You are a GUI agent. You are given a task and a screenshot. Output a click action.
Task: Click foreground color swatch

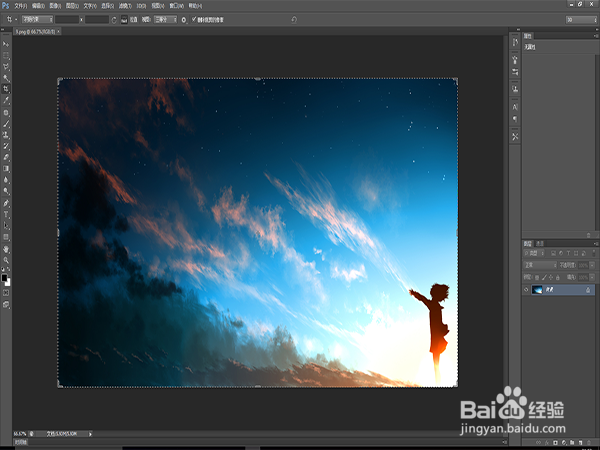[4, 278]
